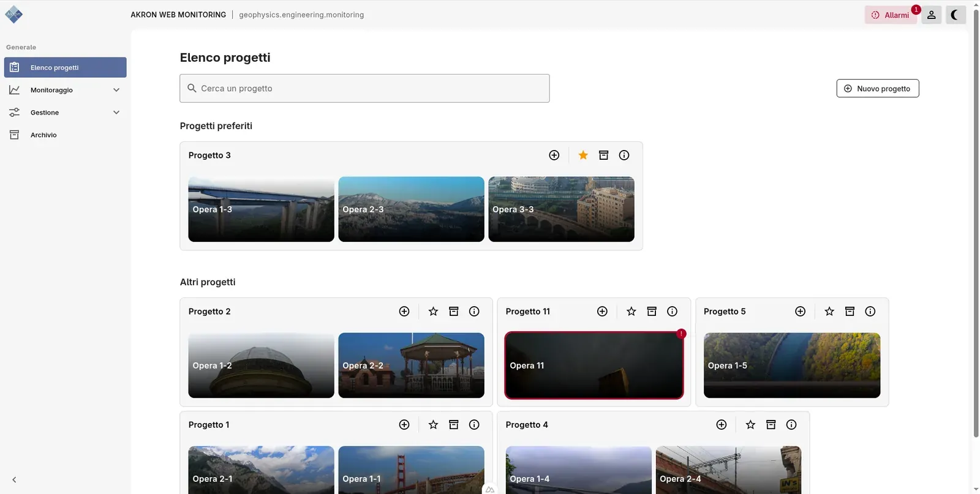Archive Progetto 2

click(x=454, y=312)
